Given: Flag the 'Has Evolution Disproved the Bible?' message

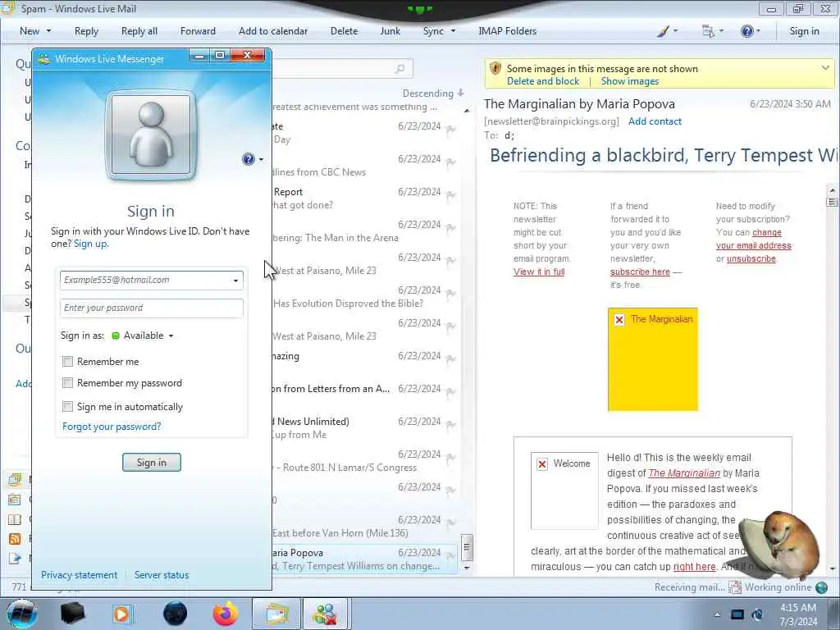Looking at the screenshot, I should (450, 294).
